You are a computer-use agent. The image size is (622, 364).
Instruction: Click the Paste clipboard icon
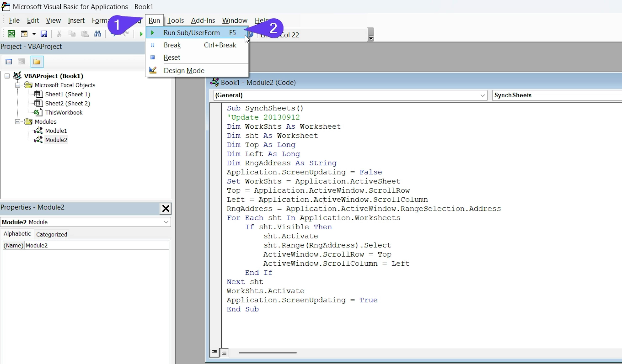tap(85, 34)
